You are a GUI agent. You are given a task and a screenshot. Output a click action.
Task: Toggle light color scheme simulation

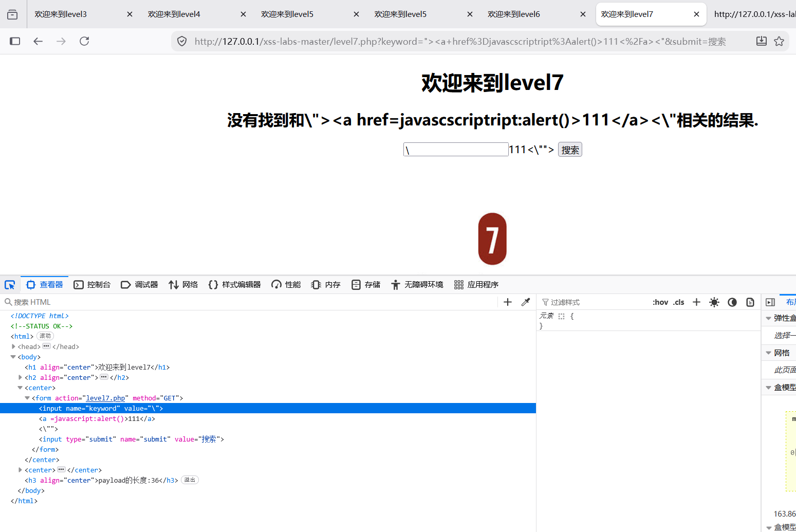[x=714, y=302]
